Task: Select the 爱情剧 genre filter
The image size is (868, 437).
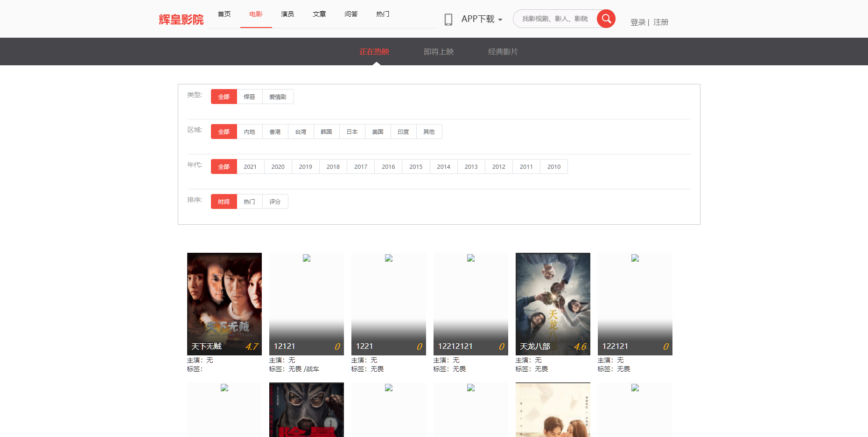Action: click(x=278, y=97)
